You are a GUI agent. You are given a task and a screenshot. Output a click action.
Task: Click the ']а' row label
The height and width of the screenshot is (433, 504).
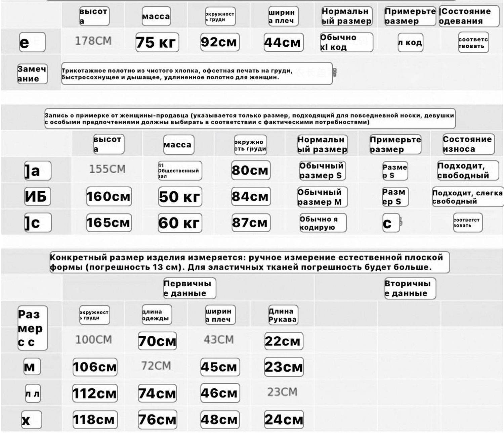(x=38, y=171)
